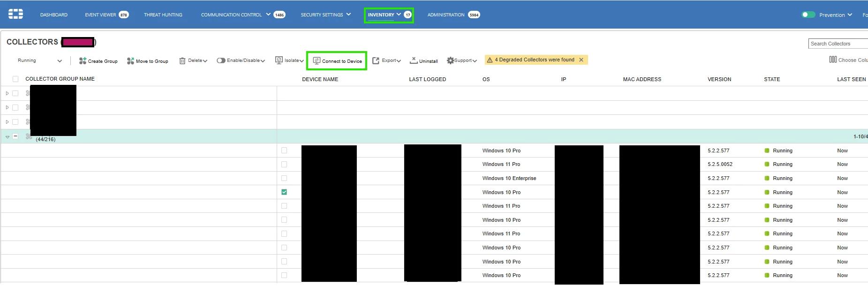Expand the Support dropdown arrow
The height and width of the screenshot is (286, 868).
(x=475, y=61)
